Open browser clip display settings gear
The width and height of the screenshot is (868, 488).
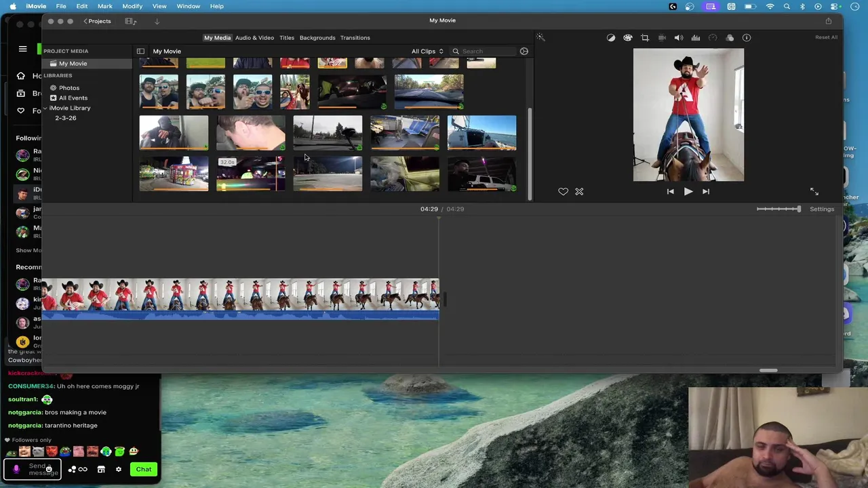pos(524,51)
